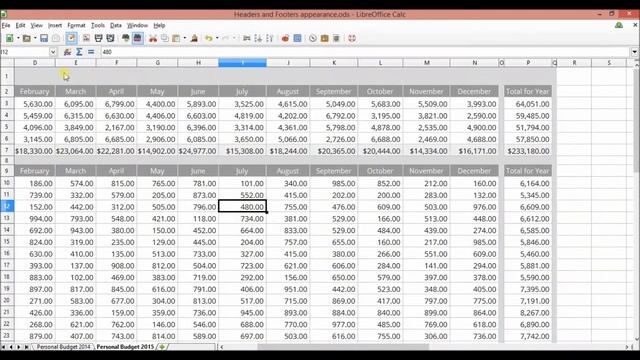Click the Sum sigma icon
The width and height of the screenshot is (640, 360).
(x=79, y=52)
